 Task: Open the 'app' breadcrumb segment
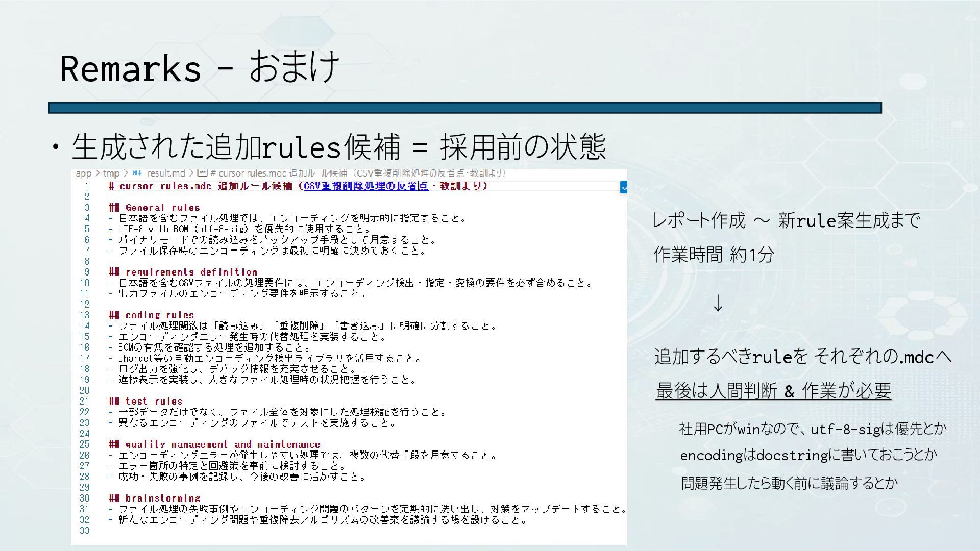pos(83,173)
